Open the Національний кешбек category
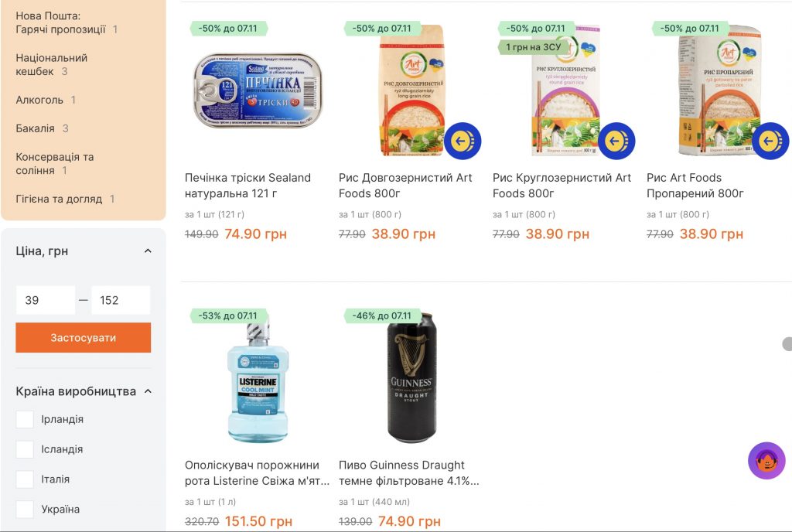 tap(51, 64)
